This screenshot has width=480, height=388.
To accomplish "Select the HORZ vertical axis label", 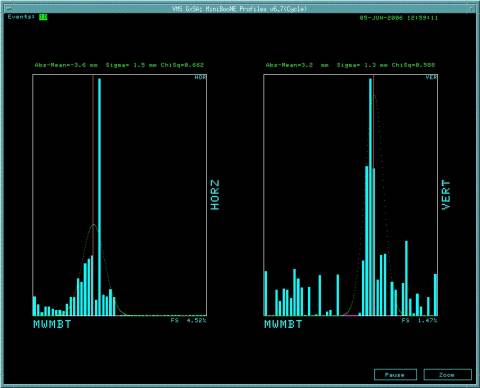I will point(215,195).
